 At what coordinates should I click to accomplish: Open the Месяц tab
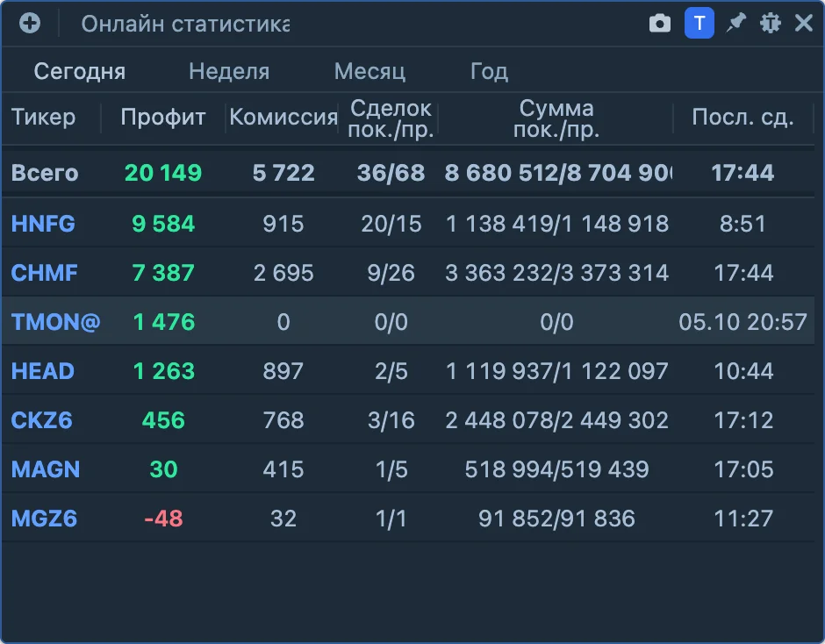tap(369, 71)
